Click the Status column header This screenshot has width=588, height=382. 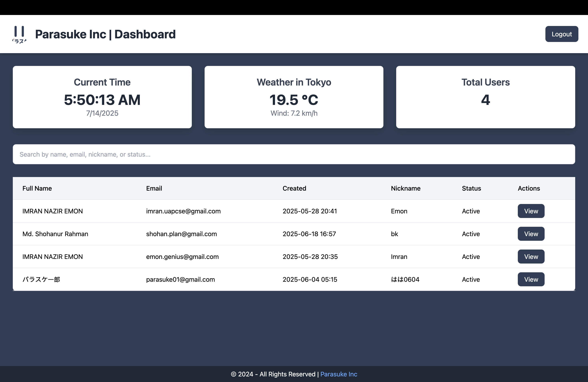pyautogui.click(x=471, y=188)
